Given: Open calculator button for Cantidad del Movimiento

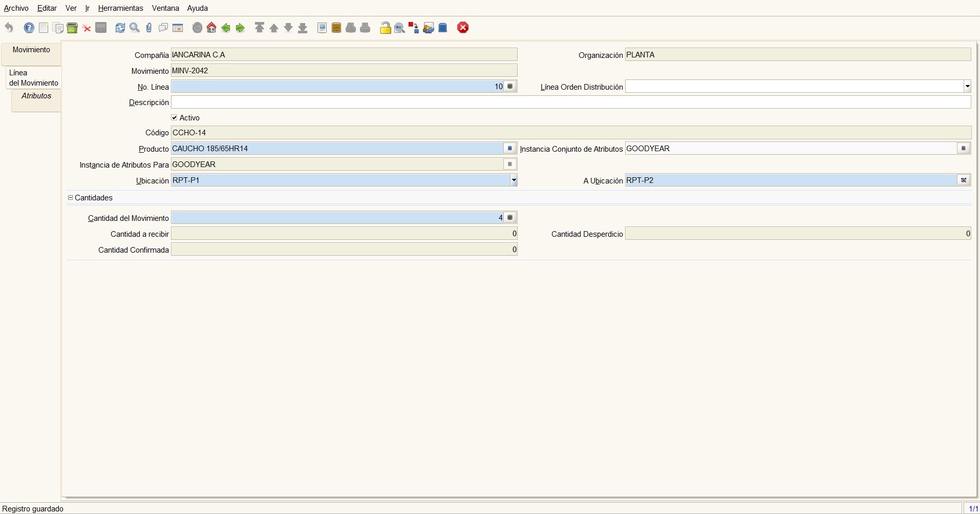Looking at the screenshot, I should [x=510, y=218].
